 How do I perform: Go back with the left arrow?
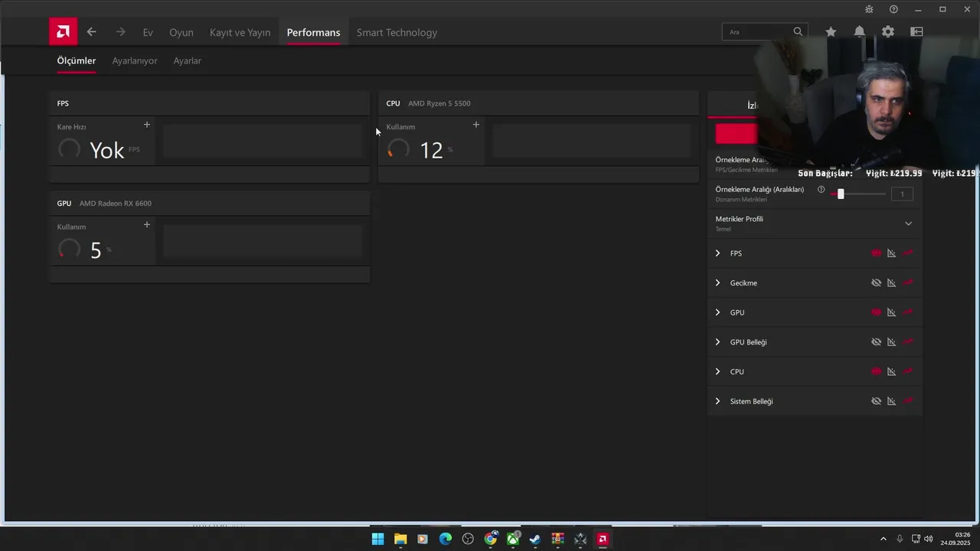tap(92, 31)
